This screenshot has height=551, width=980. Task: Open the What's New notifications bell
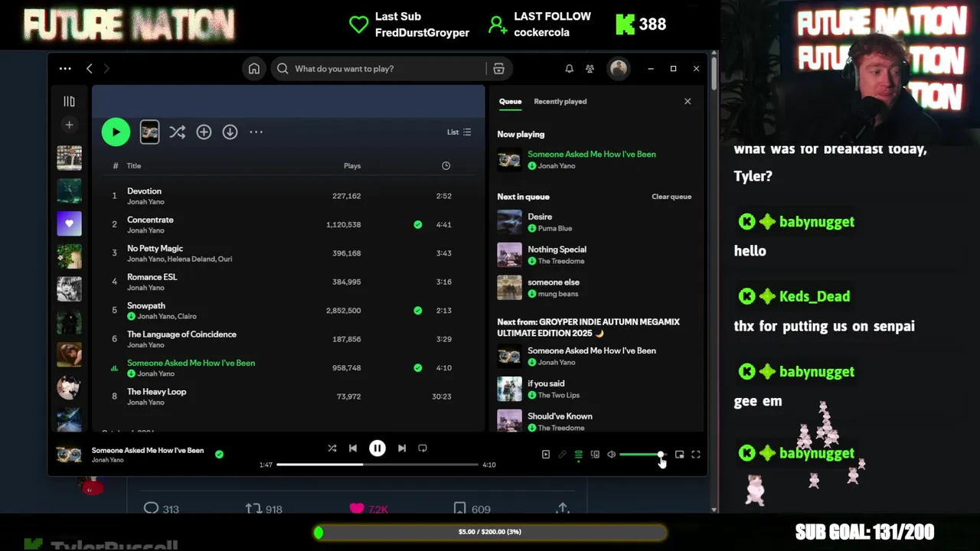[569, 69]
